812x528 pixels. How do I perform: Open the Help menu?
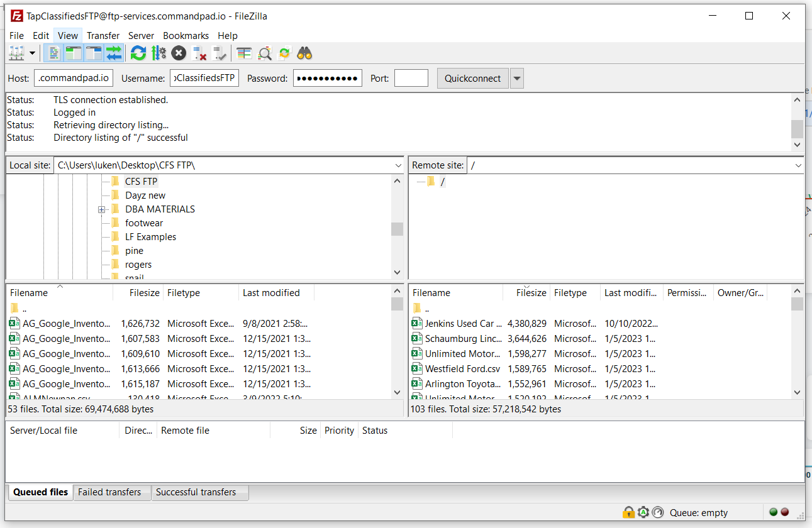pos(228,36)
